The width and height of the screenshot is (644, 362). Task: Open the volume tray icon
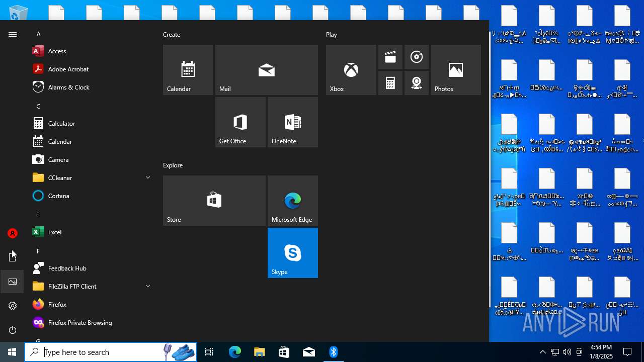click(567, 352)
